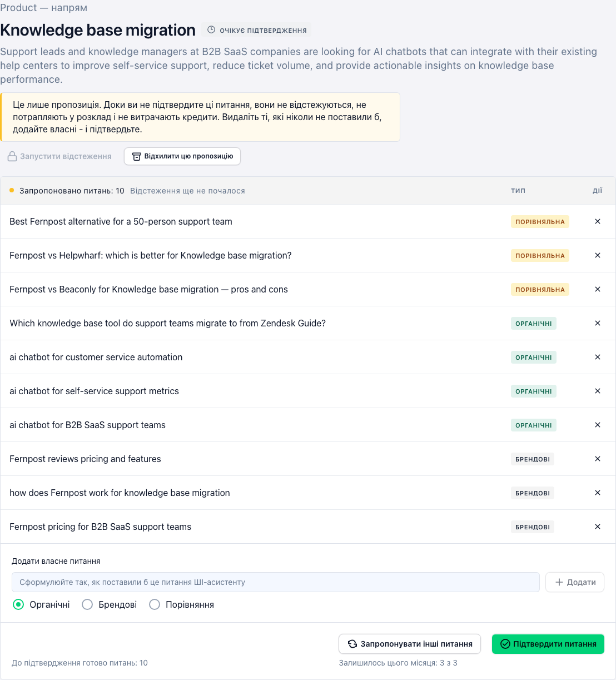Delete 'ai chatbot for self-service support metrics'
The image size is (616, 680).
point(598,391)
